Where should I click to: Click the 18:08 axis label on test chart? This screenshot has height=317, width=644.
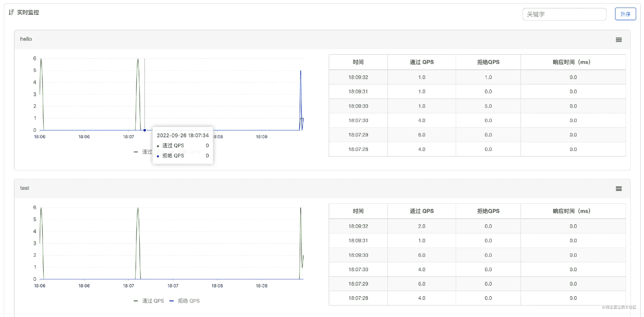coord(217,286)
